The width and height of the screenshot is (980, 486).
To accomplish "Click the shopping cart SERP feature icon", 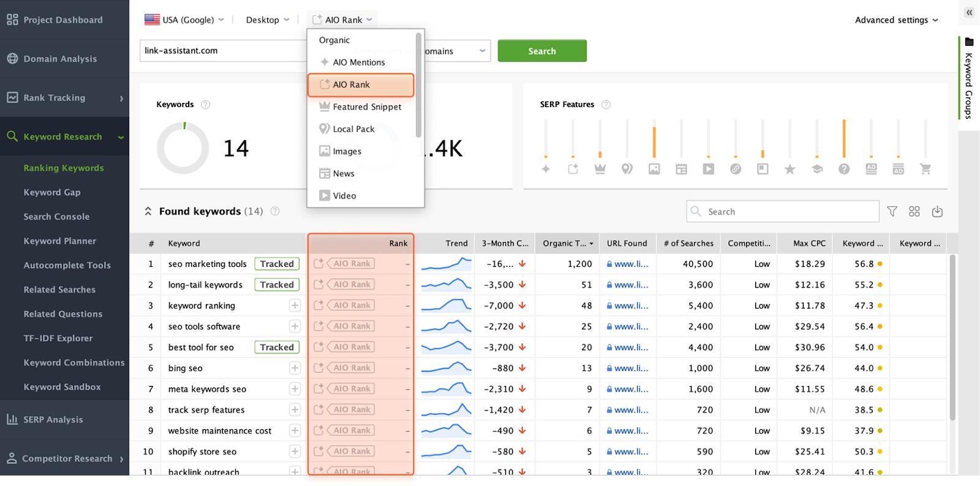I will 925,169.
